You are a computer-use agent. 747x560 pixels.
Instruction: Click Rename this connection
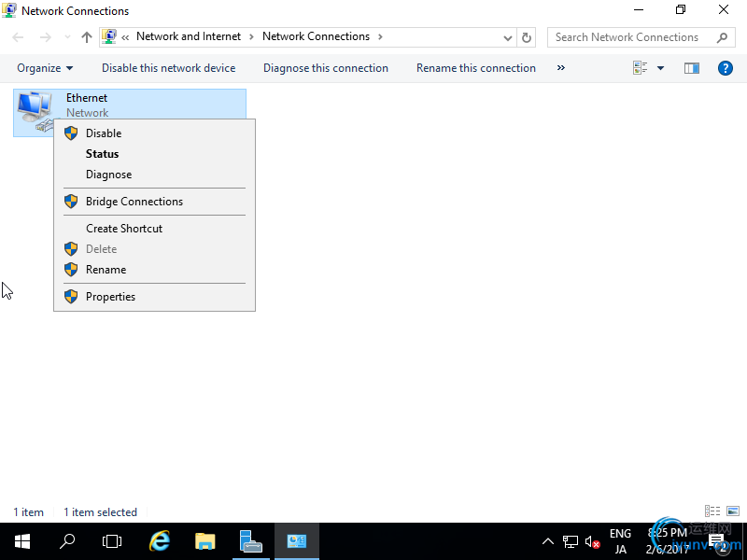pos(476,68)
